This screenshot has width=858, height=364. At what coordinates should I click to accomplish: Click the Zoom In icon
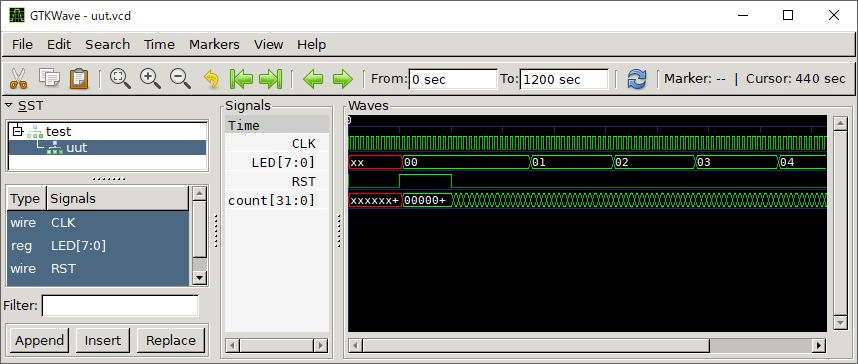150,79
